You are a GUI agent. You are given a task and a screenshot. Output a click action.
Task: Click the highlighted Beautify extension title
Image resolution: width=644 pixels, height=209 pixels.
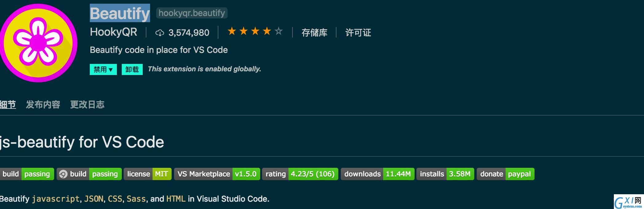120,13
